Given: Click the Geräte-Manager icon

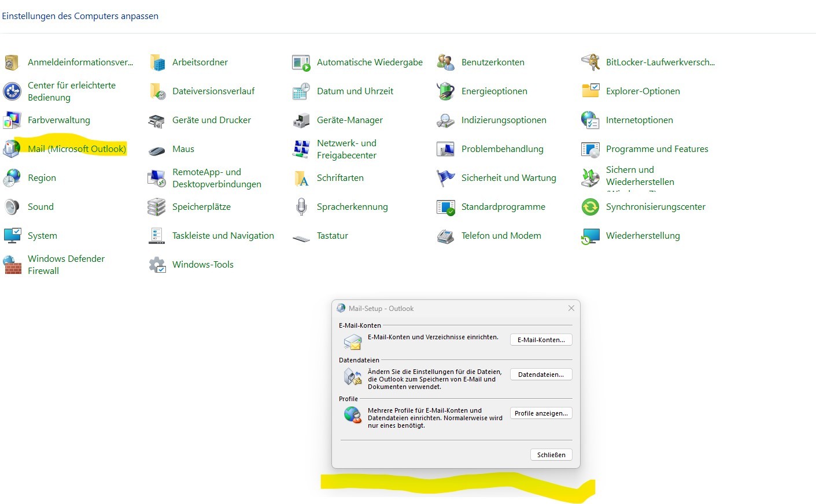Looking at the screenshot, I should (x=301, y=120).
